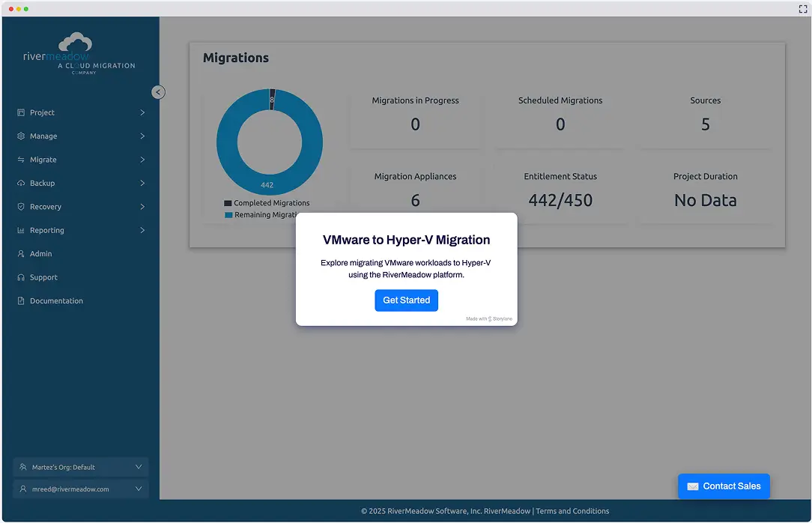812x523 pixels.
Task: Click the macOS green maximize button
Action: tap(26, 9)
